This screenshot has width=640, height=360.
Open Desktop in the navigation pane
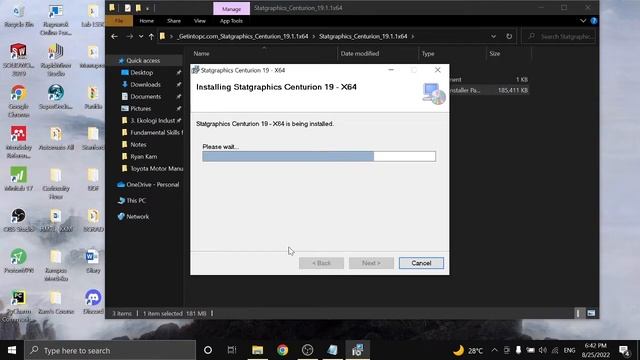[141, 73]
